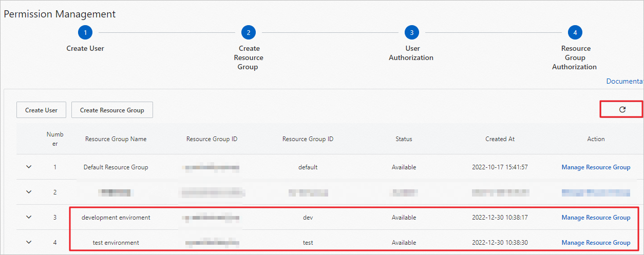The height and width of the screenshot is (255, 644).
Task: Click the Create Resource Group button
Action: (112, 110)
